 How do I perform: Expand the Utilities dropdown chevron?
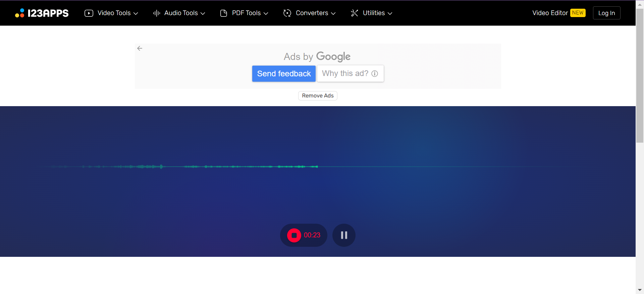(x=390, y=13)
